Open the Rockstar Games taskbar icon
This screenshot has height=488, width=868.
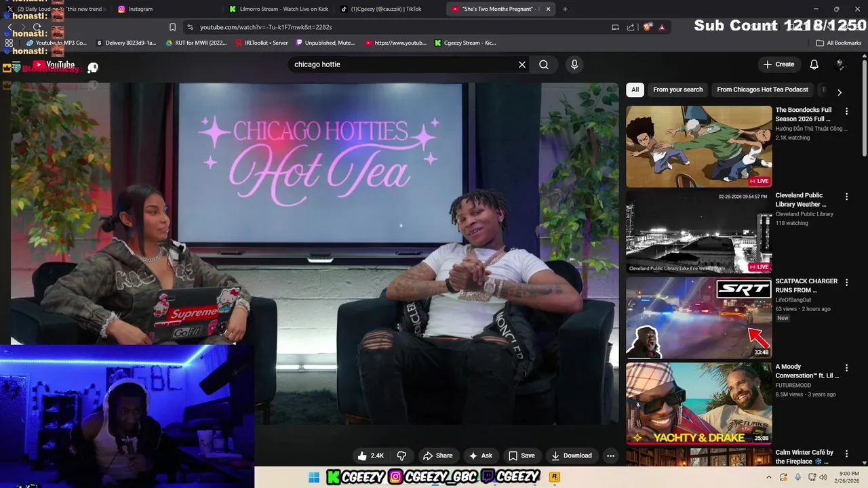(x=554, y=477)
